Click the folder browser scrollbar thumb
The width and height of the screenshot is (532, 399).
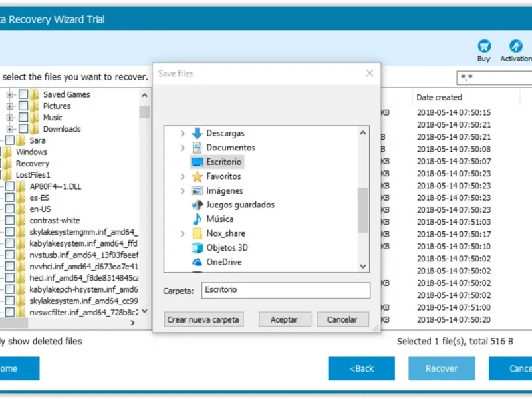tap(363, 210)
